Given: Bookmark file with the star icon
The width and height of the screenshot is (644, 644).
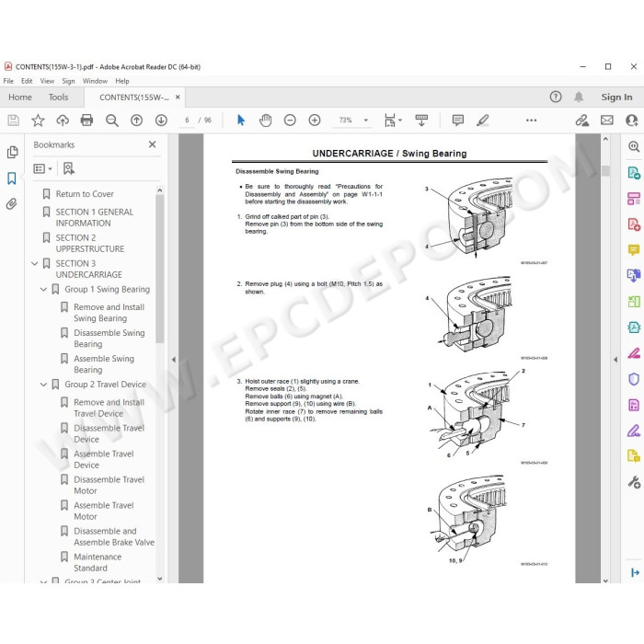Looking at the screenshot, I should (x=38, y=121).
